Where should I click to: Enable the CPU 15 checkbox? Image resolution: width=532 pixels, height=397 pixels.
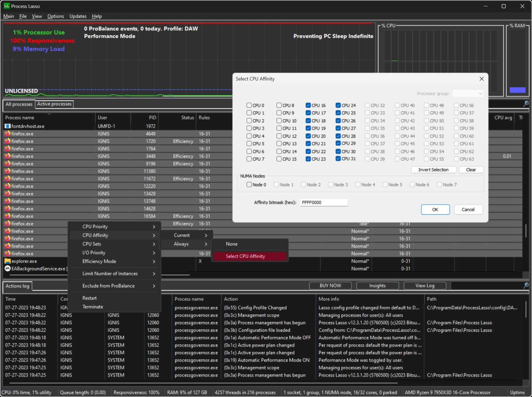279,159
